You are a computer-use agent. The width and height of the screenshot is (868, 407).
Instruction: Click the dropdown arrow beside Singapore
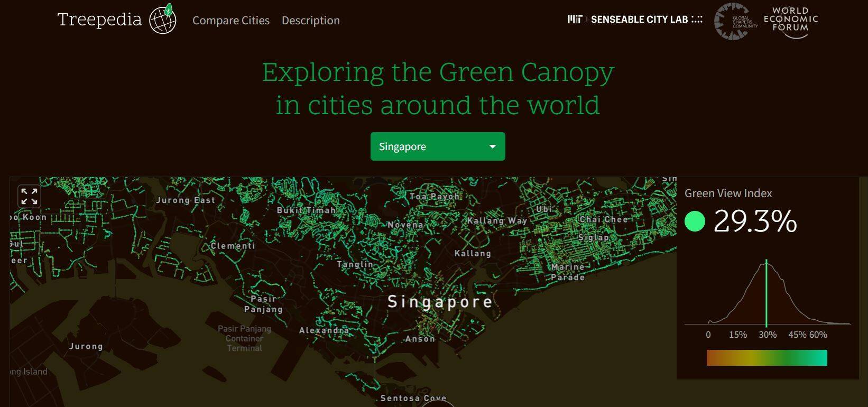click(493, 146)
